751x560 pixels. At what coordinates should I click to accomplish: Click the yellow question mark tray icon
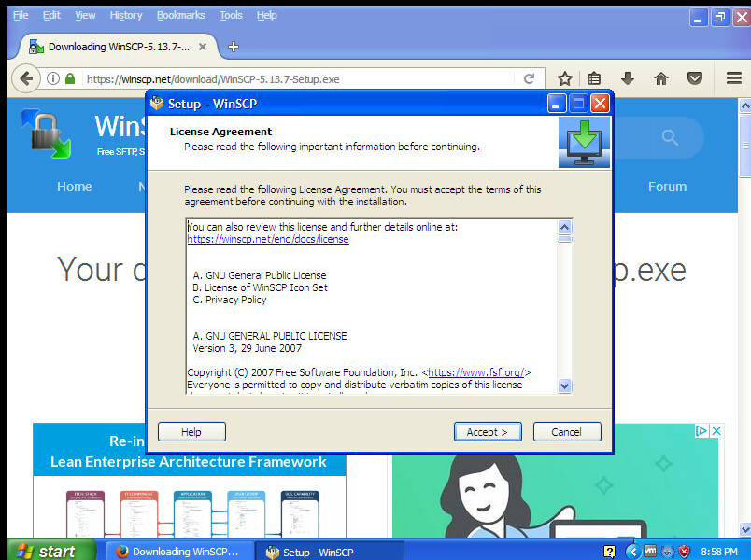pos(609,552)
